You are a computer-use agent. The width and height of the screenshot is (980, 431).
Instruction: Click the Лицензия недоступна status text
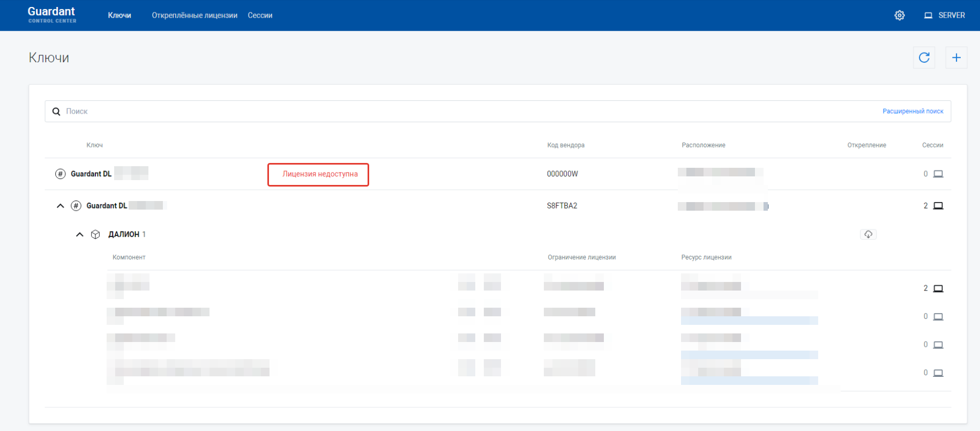(x=320, y=174)
